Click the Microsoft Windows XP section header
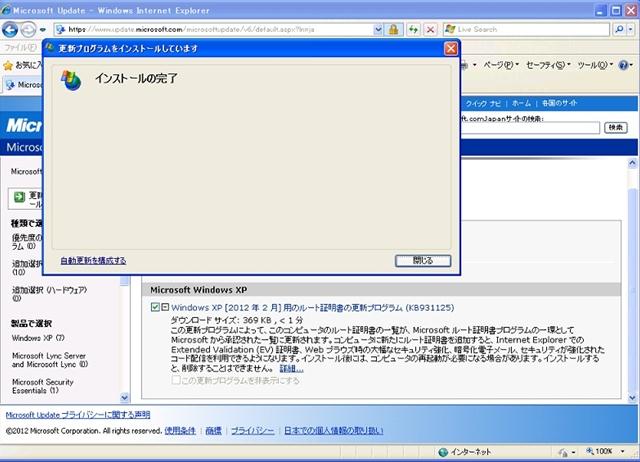Screen dimensions: 640x462 (381, 290)
